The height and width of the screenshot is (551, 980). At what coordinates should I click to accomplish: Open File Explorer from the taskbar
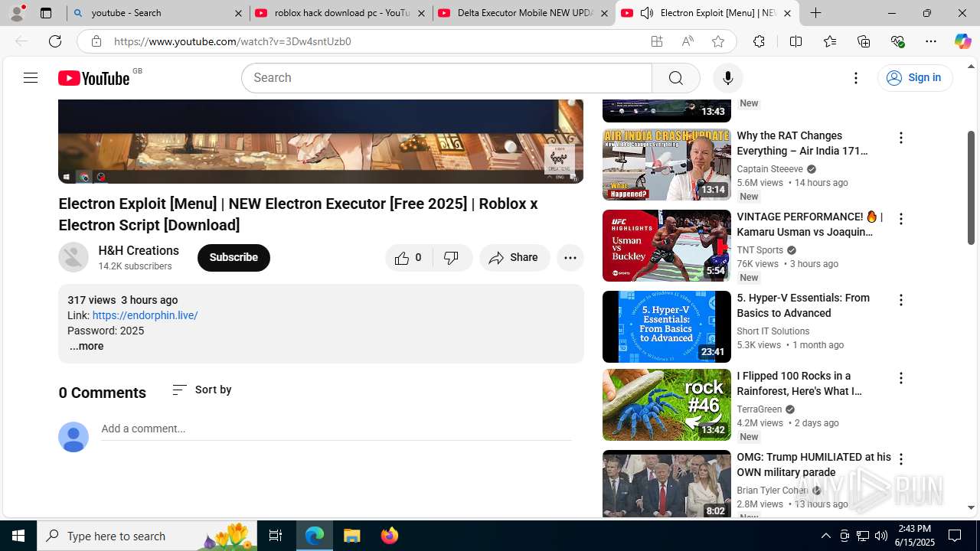pyautogui.click(x=351, y=536)
